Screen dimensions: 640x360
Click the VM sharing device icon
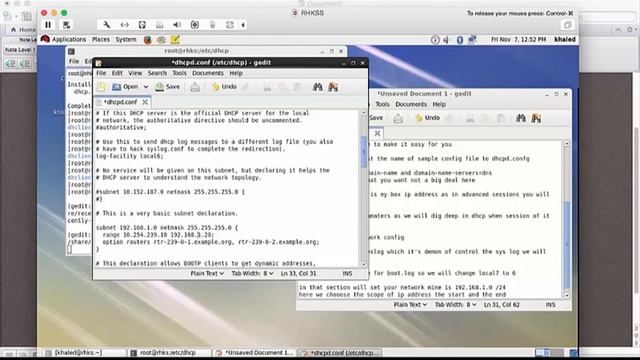(230, 25)
